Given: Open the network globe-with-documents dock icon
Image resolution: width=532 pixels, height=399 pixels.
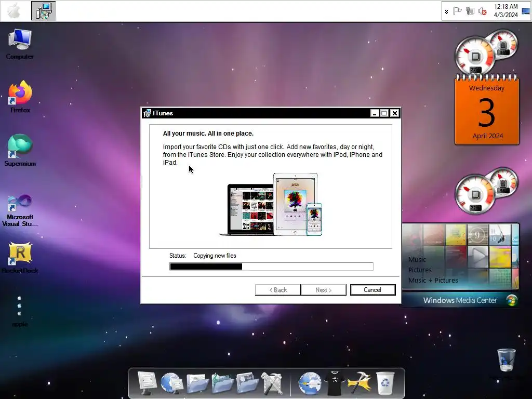Looking at the screenshot, I should point(171,383).
